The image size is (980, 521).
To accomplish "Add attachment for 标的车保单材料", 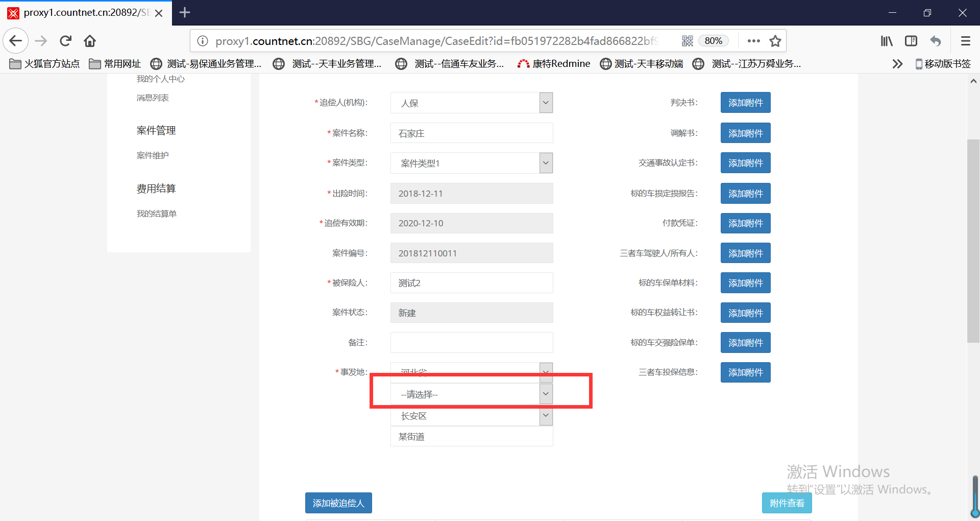I will pos(745,282).
